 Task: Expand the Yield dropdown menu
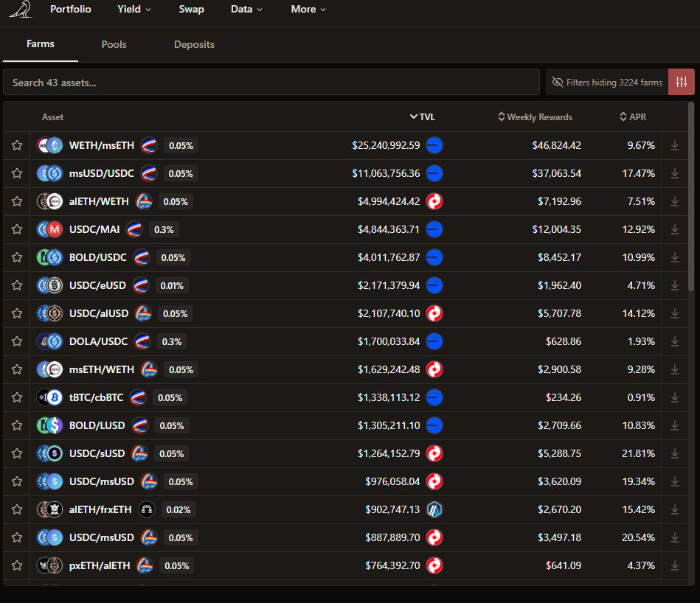[134, 10]
